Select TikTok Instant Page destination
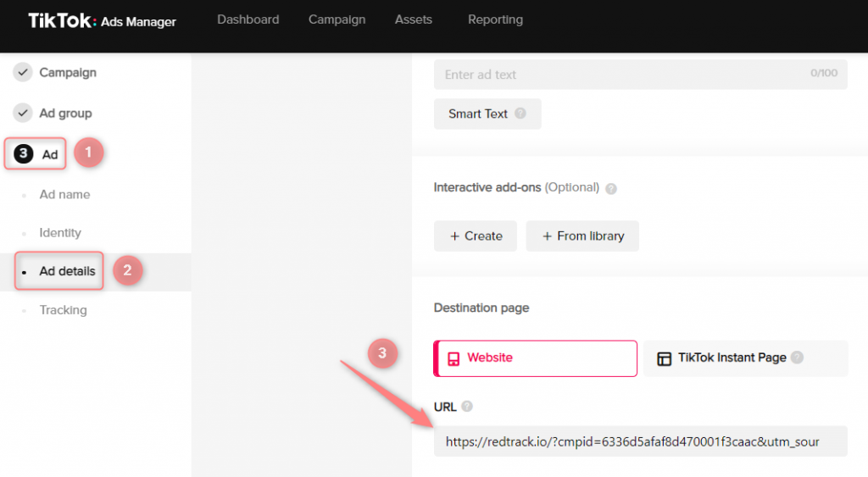Screen dimensions: 868x477 [x=746, y=358]
